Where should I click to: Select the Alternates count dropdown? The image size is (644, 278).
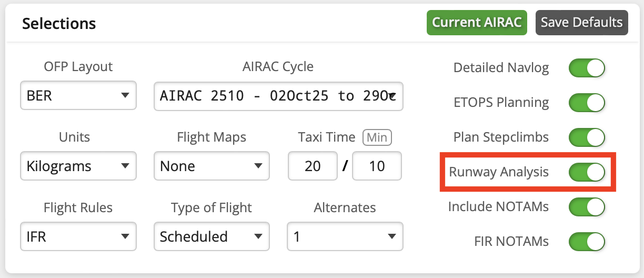[345, 236]
